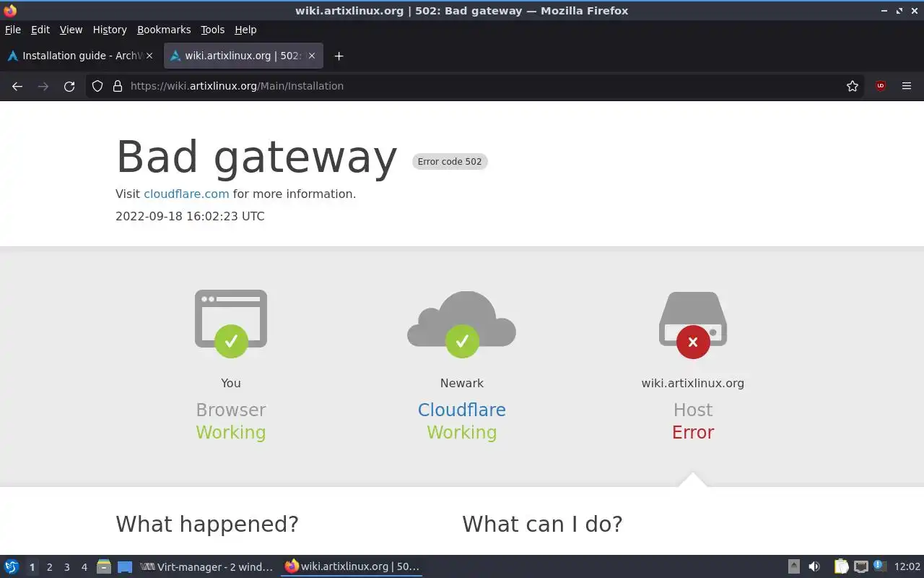Screen dimensions: 924x578
Task: Close the wiki.artixlinux.org tab
Action: click(x=313, y=56)
